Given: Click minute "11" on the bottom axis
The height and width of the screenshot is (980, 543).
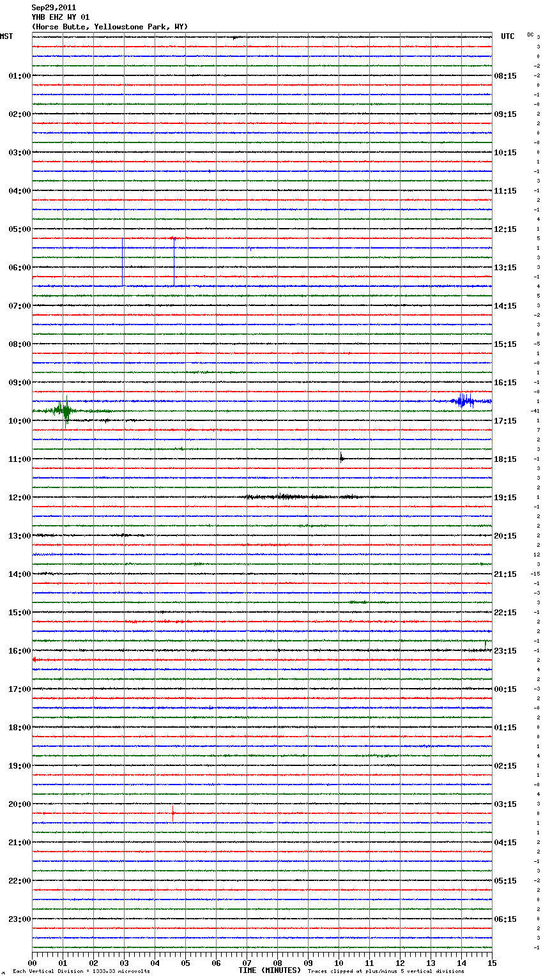Looking at the screenshot, I should (369, 963).
